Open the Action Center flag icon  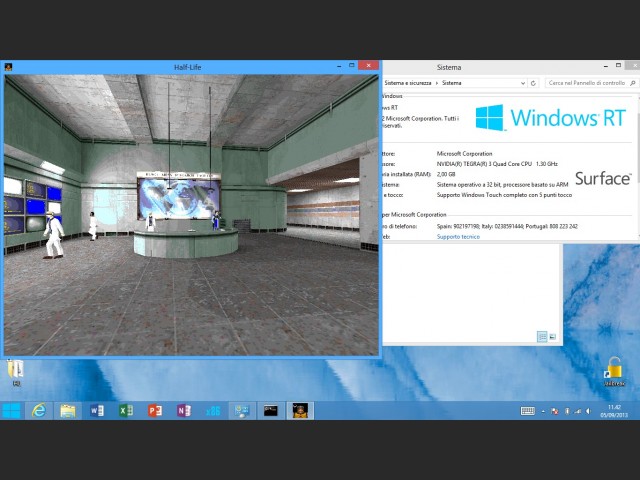click(x=555, y=411)
